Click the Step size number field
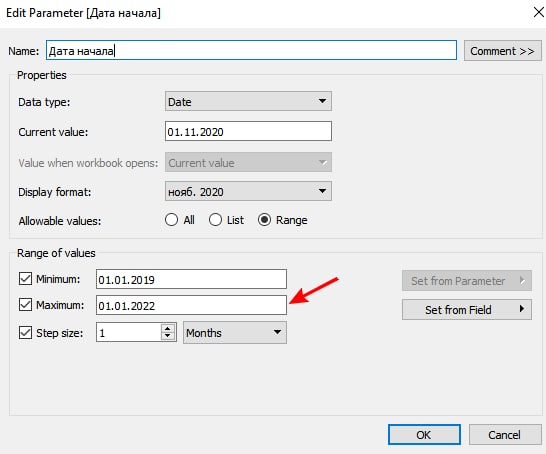546x454 pixels. point(129,332)
